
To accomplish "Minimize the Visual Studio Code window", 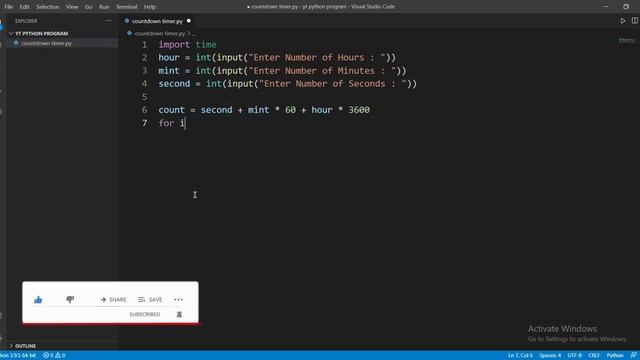I will pyautogui.click(x=606, y=7).
